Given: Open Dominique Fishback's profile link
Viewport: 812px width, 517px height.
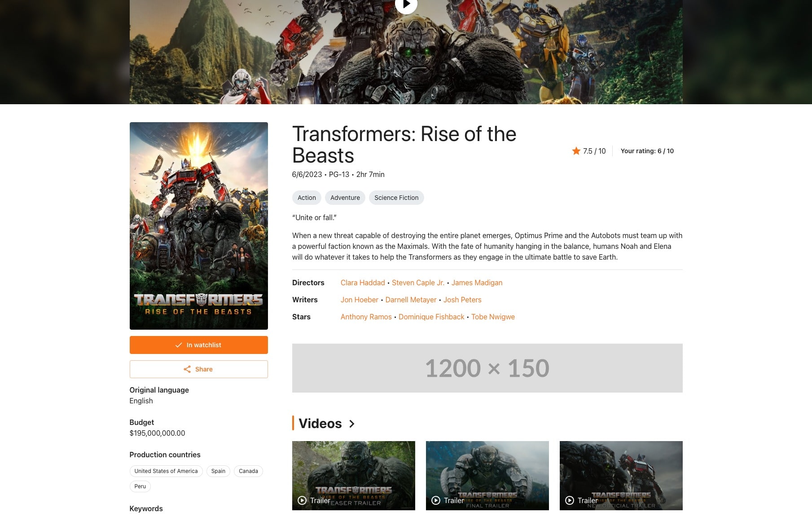Looking at the screenshot, I should pos(431,317).
